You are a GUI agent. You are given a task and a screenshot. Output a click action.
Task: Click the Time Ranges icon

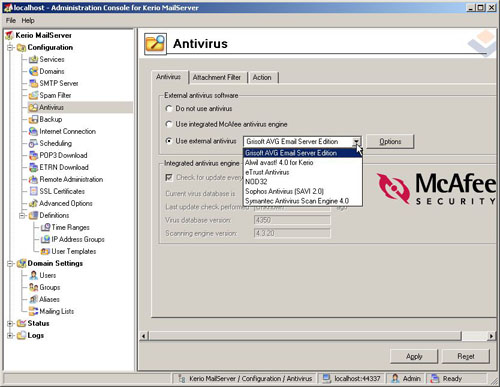point(45,227)
